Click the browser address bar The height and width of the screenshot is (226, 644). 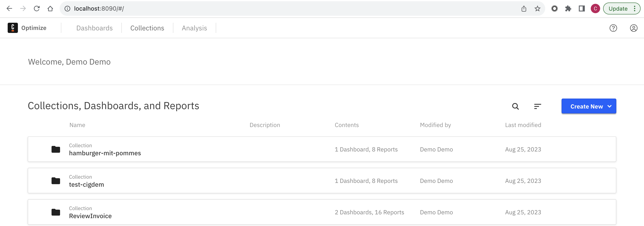[275, 9]
